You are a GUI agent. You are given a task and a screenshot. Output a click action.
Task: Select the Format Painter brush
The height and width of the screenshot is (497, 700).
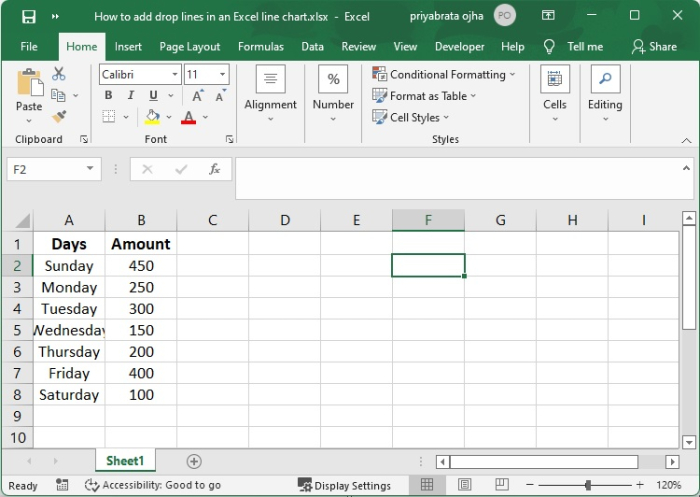(58, 116)
